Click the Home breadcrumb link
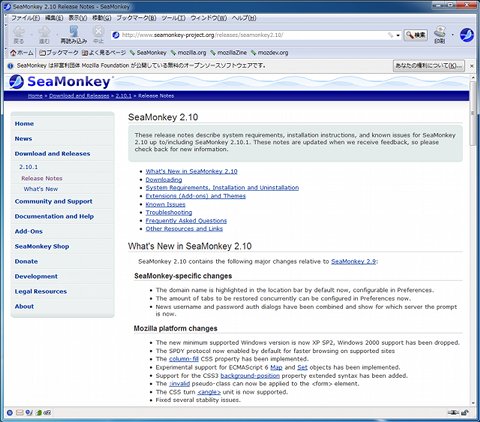The width and height of the screenshot is (480, 422). (35, 96)
